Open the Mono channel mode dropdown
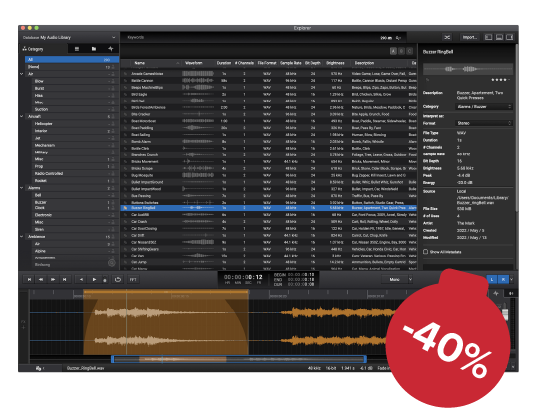This screenshot has height=412, width=536. coord(397,279)
